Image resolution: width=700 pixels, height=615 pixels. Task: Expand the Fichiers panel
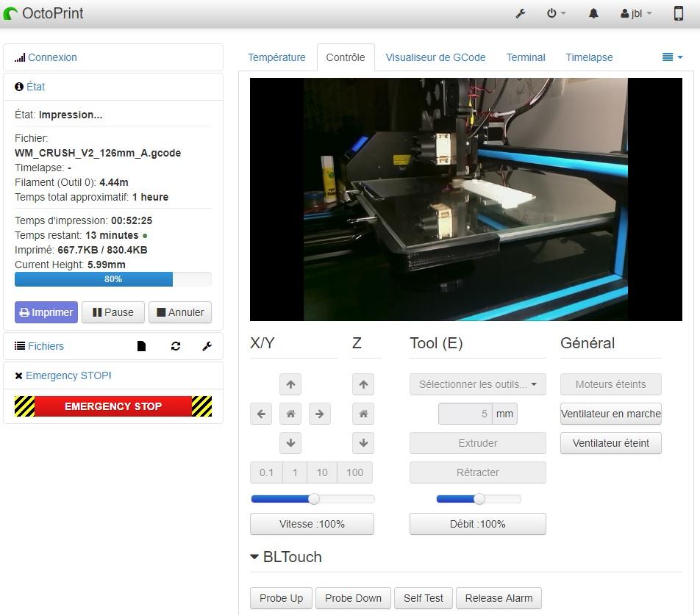(x=46, y=346)
